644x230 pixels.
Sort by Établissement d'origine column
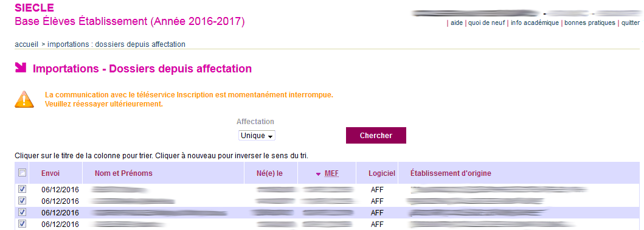point(451,173)
